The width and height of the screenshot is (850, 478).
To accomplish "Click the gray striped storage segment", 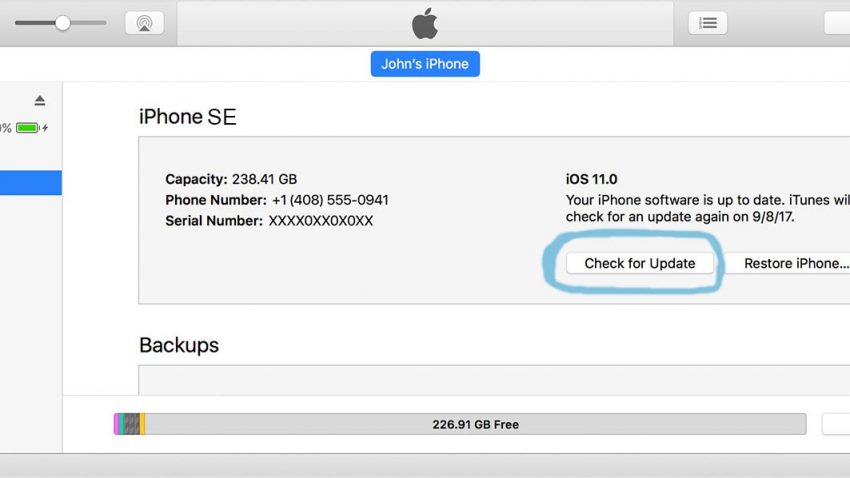I will 132,424.
